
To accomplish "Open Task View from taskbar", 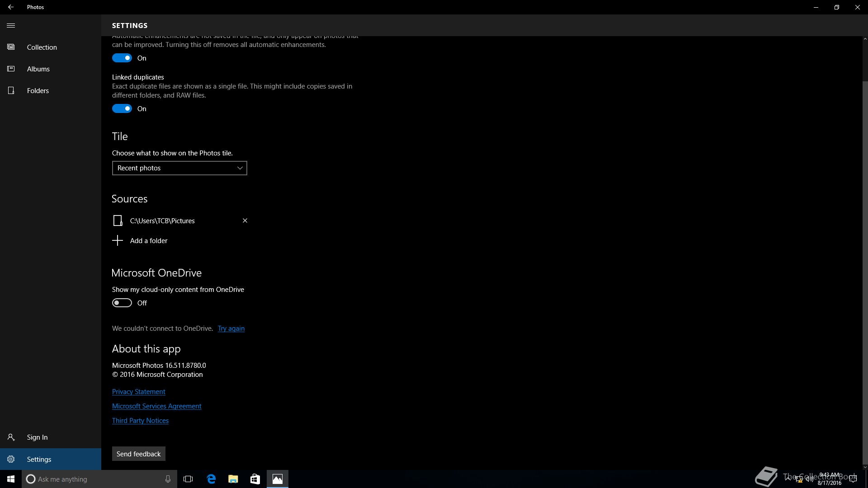I will [188, 479].
